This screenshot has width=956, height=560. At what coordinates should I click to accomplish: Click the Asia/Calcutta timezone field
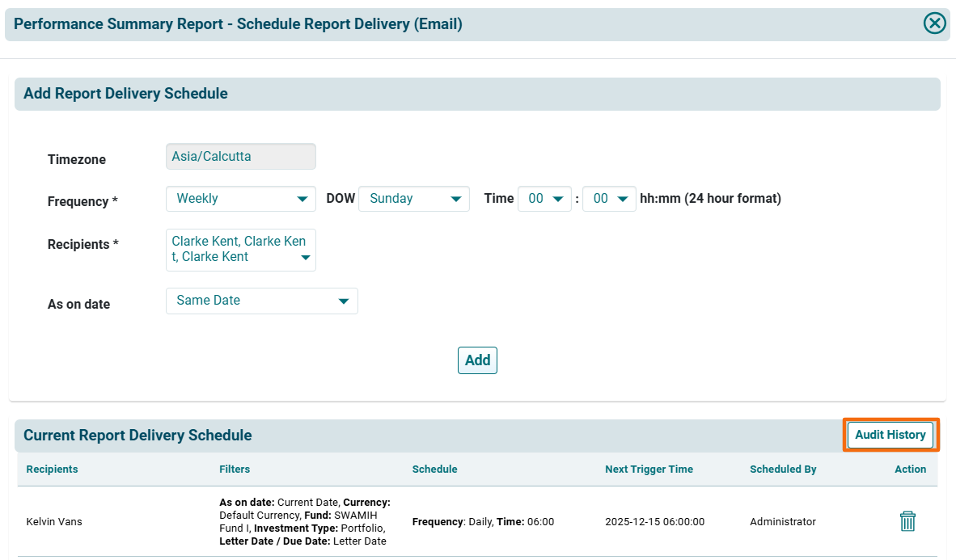pyautogui.click(x=240, y=157)
